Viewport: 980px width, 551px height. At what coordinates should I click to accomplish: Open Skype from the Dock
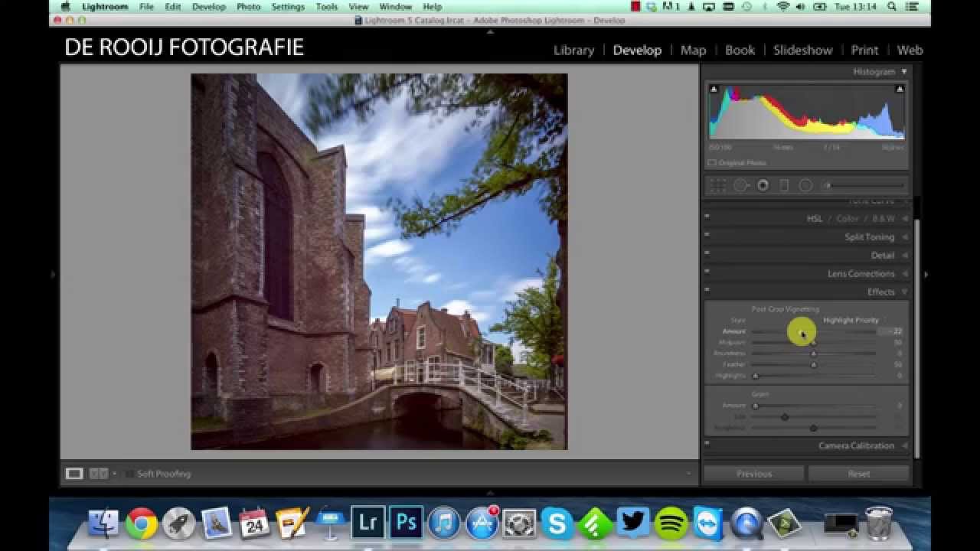[x=557, y=524]
